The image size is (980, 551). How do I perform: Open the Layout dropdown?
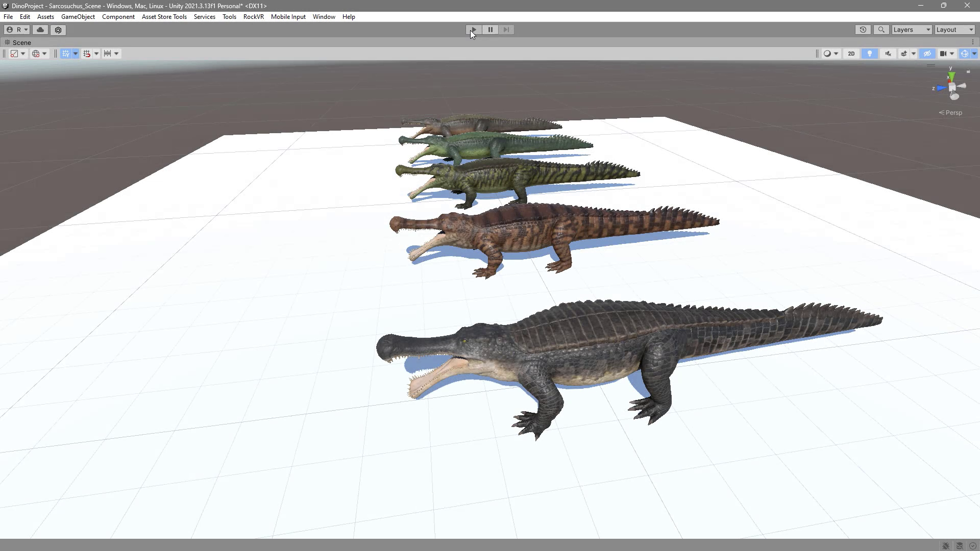954,30
